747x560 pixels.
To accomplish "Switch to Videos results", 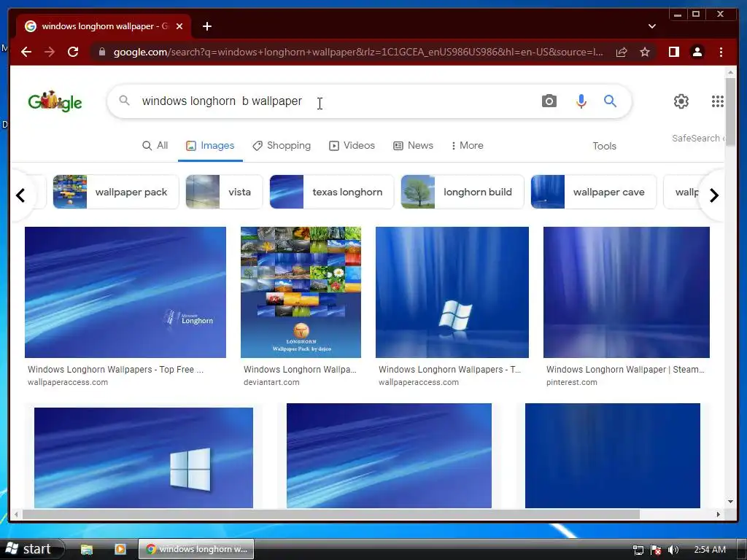I will (x=352, y=145).
